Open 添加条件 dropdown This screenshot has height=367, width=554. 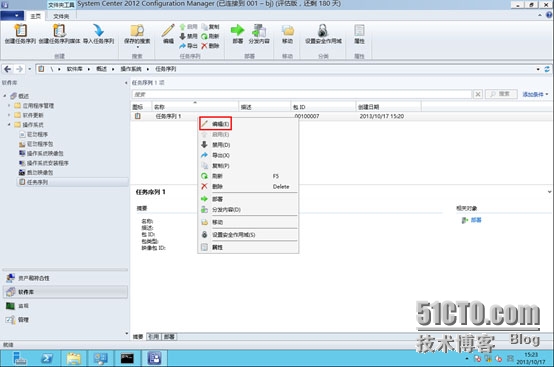click(535, 94)
